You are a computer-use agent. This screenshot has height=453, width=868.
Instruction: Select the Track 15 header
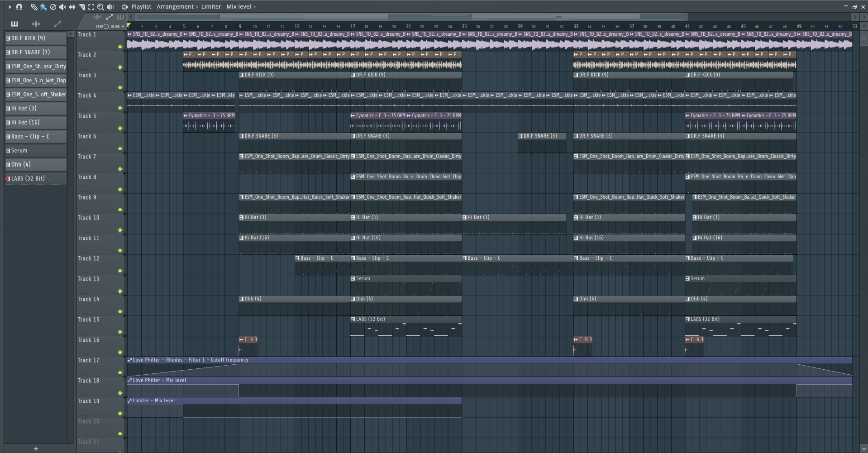[x=100, y=326]
